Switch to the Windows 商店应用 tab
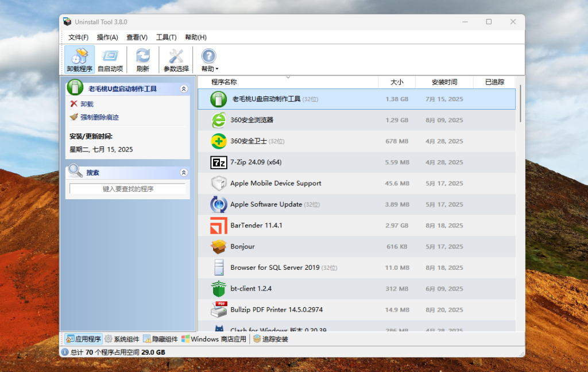This screenshot has height=372, width=588. point(214,339)
